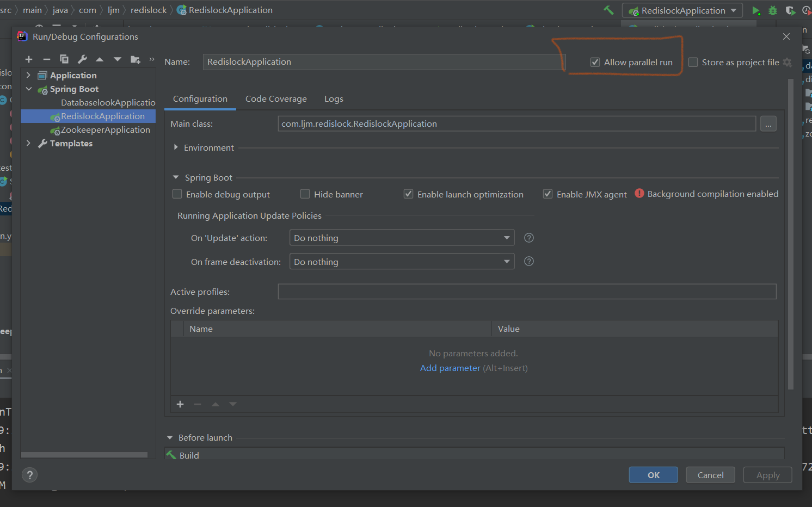
Task: Open edit templates wrench icon
Action: pyautogui.click(x=82, y=59)
